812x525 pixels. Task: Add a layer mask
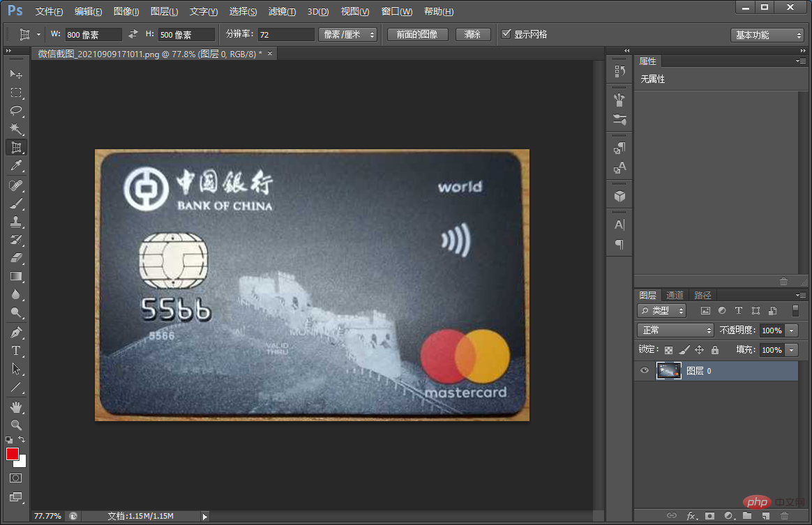tap(709, 516)
